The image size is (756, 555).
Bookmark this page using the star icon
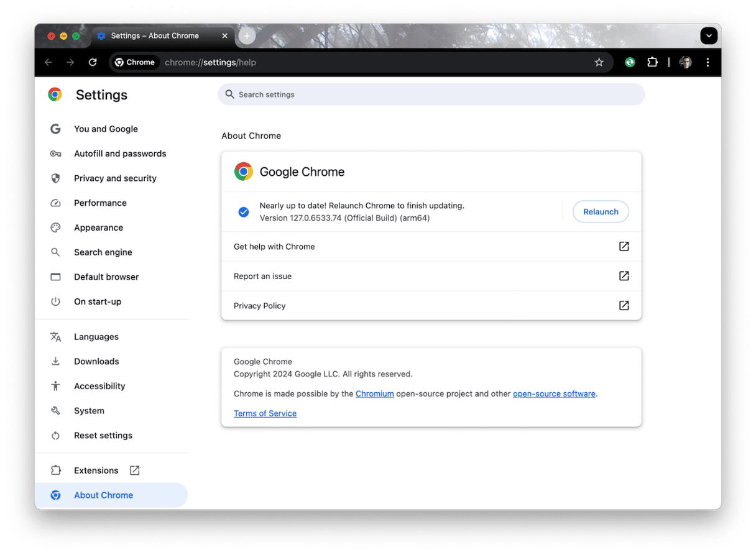point(599,62)
